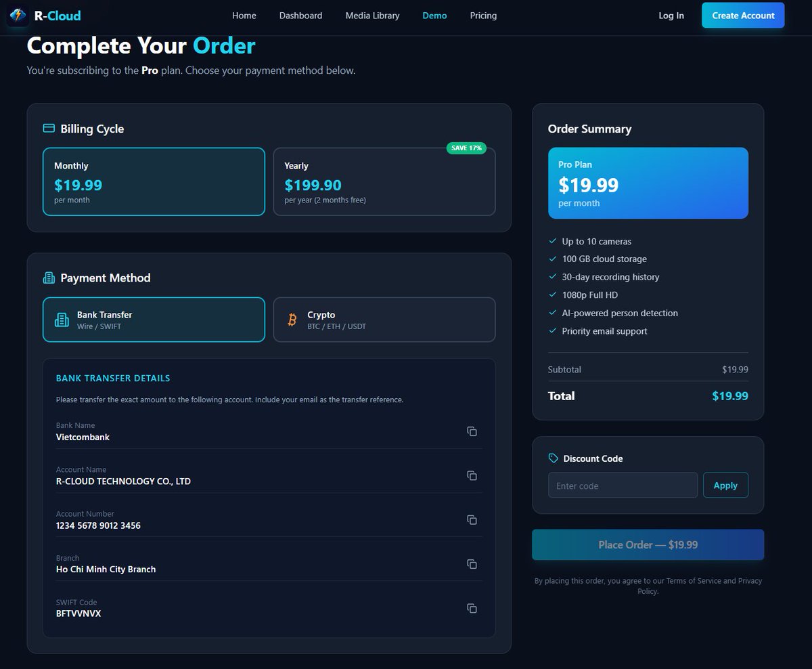
Task: Click the 'Complete Your Order' title
Action: [141, 46]
